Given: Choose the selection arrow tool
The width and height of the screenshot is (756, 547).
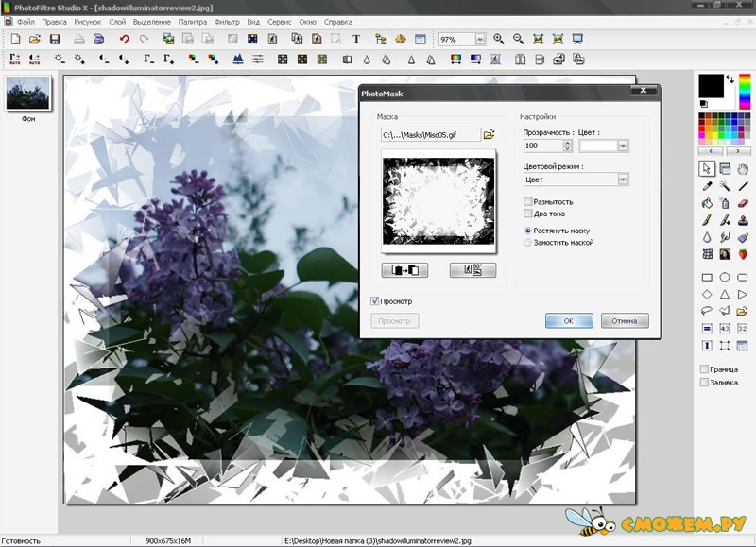Looking at the screenshot, I should 707,169.
